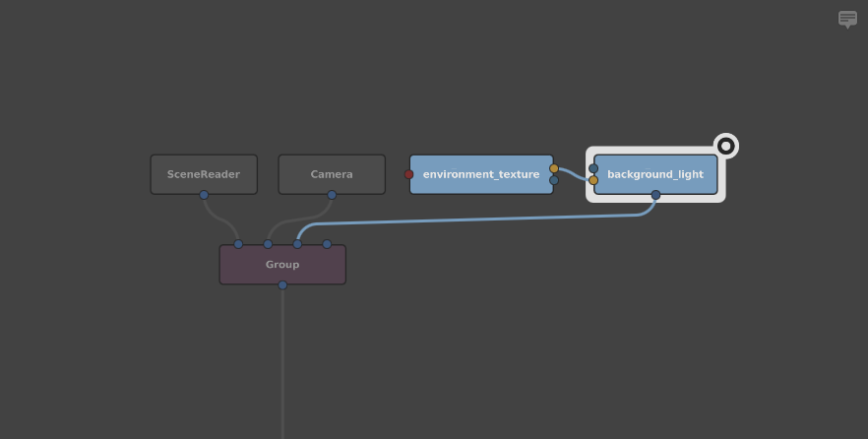Click the red input plug on environment_texture

coord(409,174)
